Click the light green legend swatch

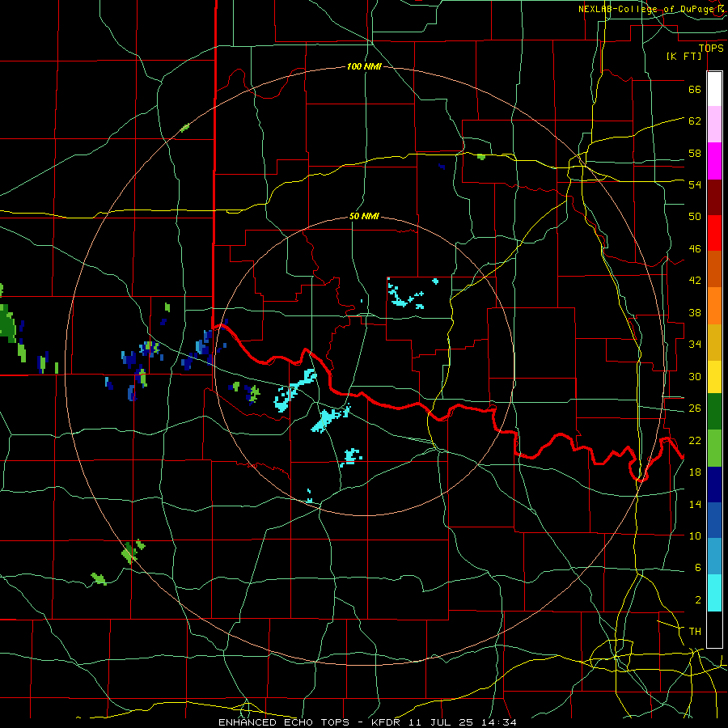[x=714, y=448]
